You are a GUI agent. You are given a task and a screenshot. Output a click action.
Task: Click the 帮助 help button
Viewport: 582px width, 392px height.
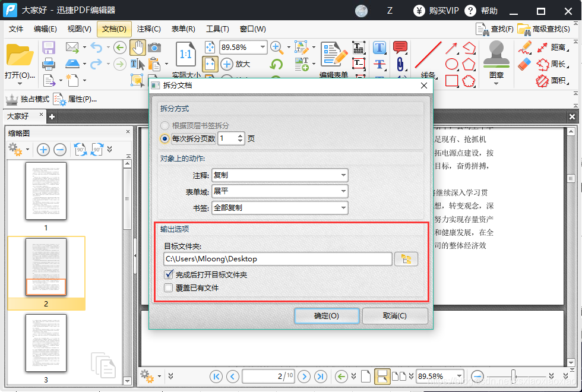point(481,11)
